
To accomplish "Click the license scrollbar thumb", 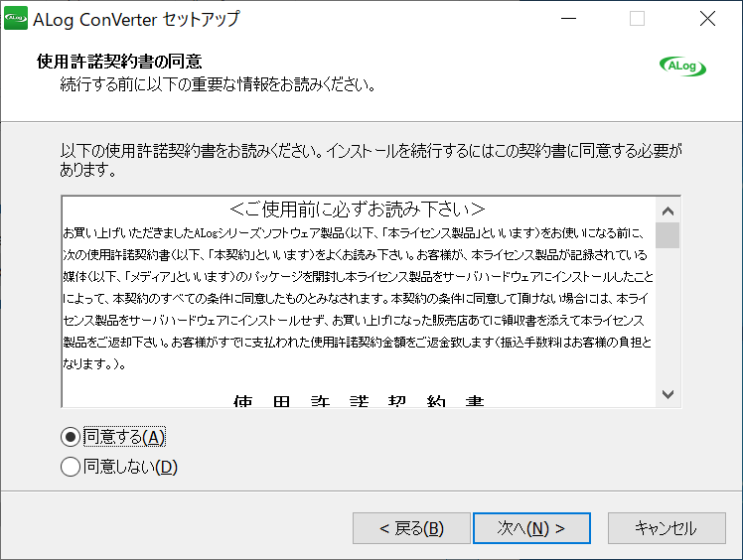I will (x=668, y=235).
